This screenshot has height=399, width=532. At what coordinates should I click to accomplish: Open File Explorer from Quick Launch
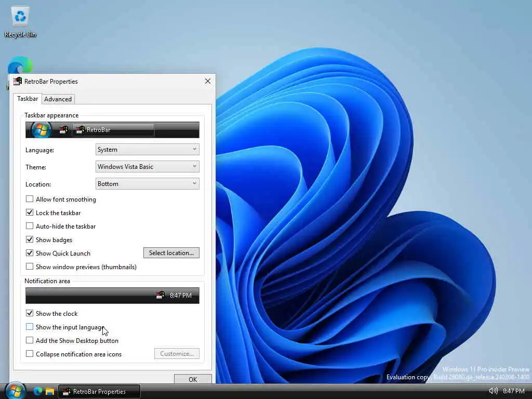click(x=50, y=391)
